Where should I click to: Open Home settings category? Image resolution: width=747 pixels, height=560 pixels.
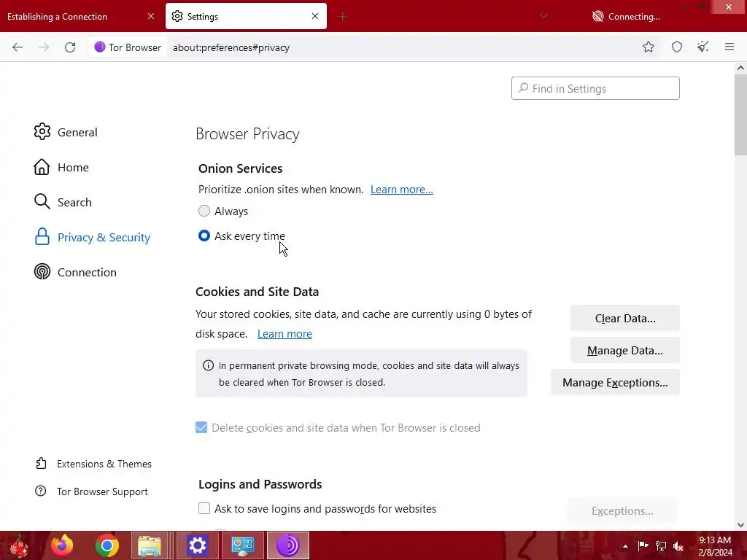(x=61, y=167)
